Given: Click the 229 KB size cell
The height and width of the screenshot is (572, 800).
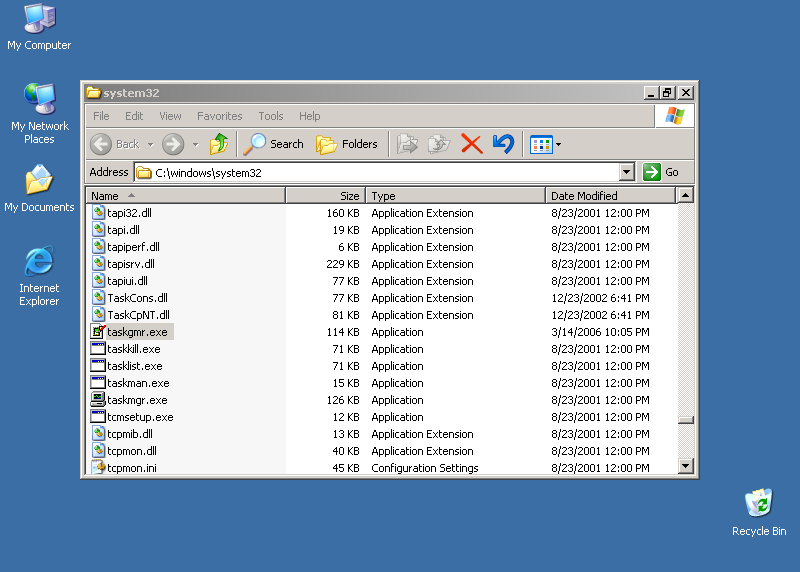Looking at the screenshot, I should point(343,264).
